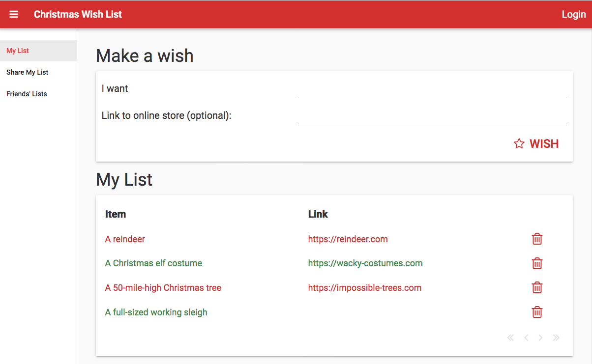Viewport: 592px width, 364px height.
Task: Delete the full-sized working sleigh item
Action: click(x=537, y=312)
